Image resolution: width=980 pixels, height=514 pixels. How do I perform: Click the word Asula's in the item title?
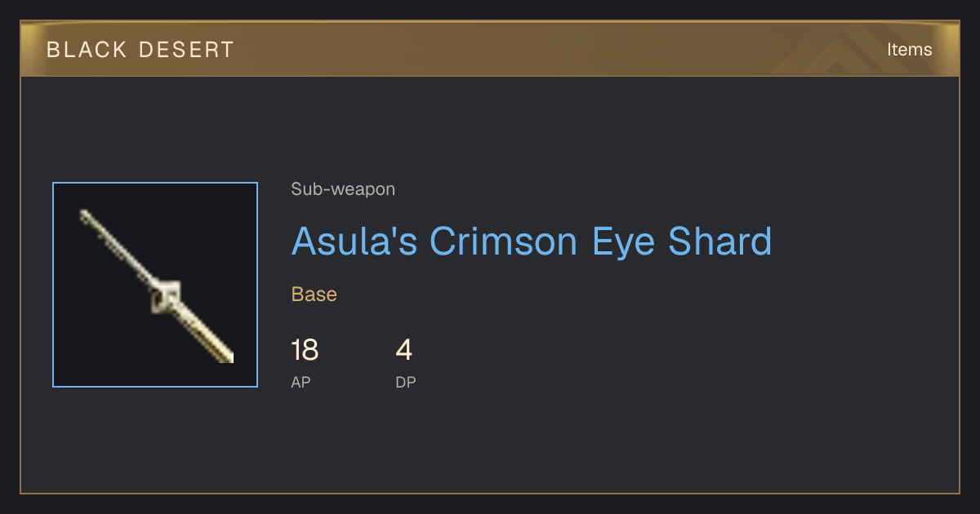coord(356,241)
